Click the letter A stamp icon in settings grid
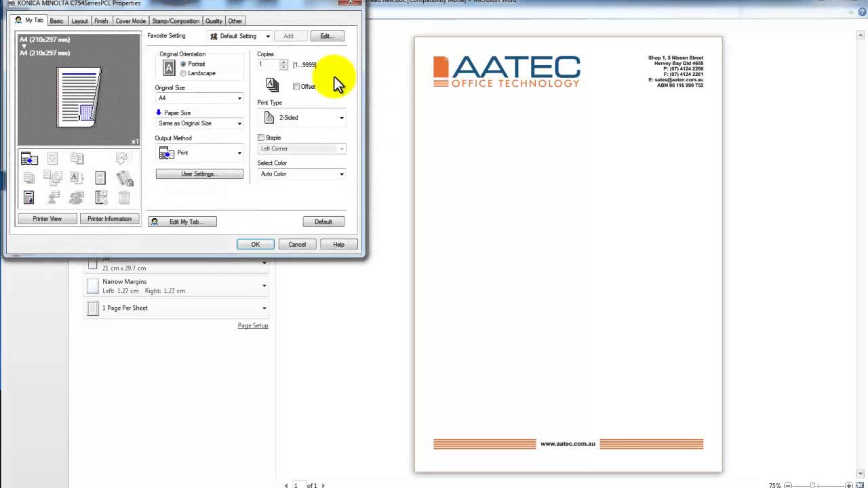The height and width of the screenshot is (488, 868). [77, 178]
